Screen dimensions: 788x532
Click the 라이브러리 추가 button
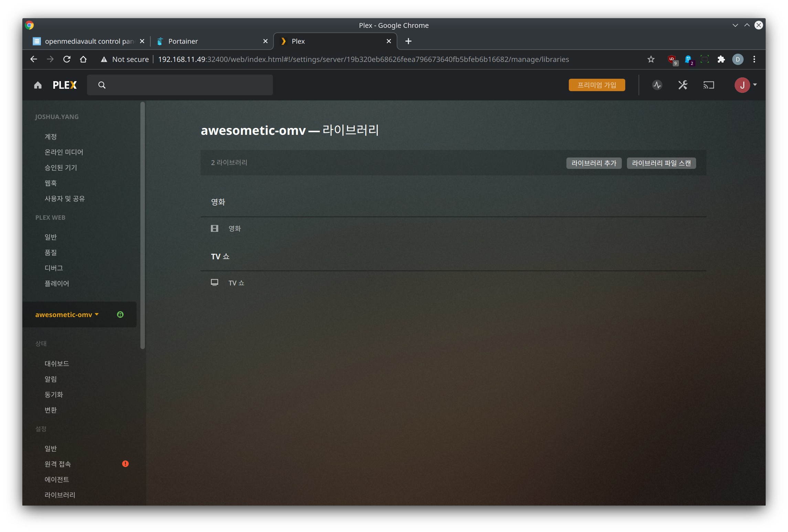(594, 163)
